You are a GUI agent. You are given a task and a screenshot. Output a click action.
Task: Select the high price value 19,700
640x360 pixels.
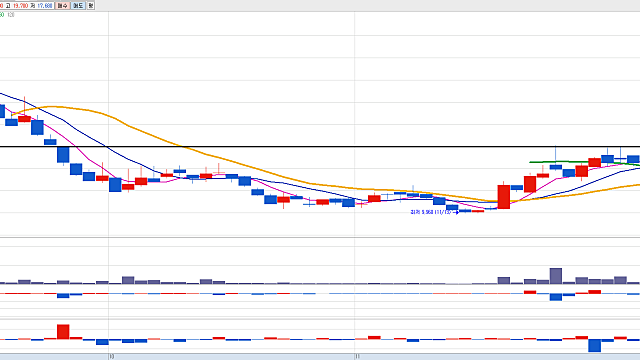(x=20, y=6)
